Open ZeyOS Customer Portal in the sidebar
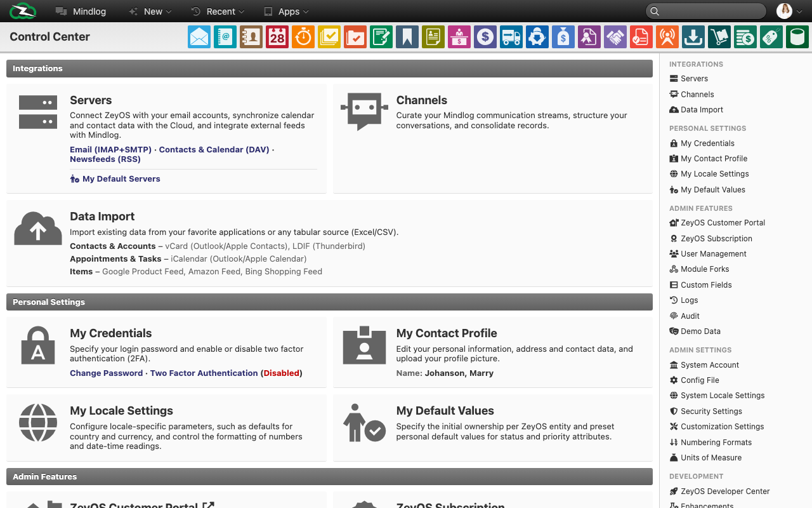Screen dimensions: 812x508 717,223
